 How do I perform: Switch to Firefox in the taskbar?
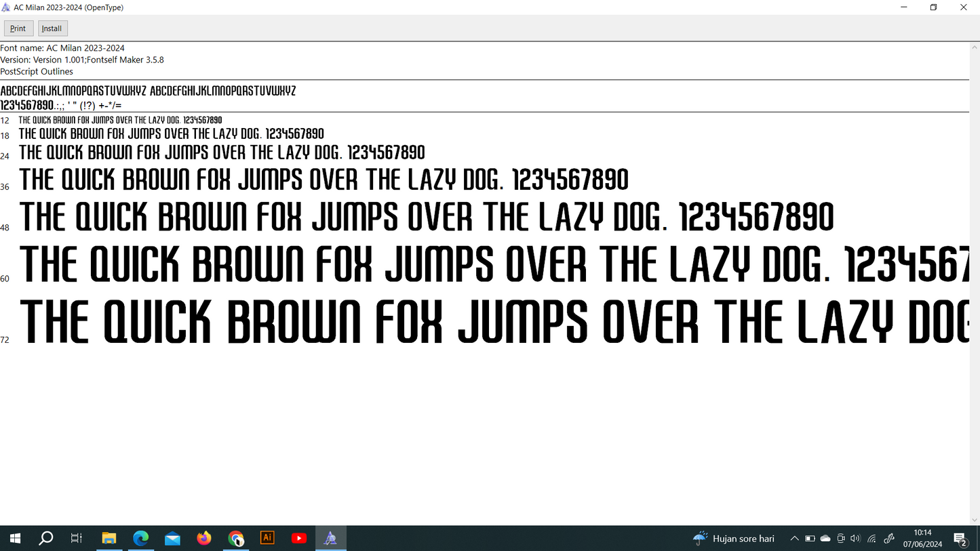tap(204, 538)
